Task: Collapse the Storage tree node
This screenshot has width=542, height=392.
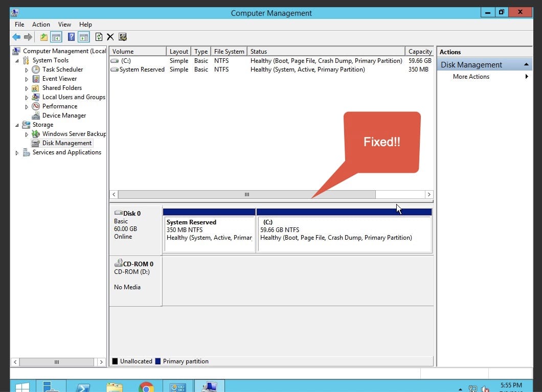Action: coord(17,125)
